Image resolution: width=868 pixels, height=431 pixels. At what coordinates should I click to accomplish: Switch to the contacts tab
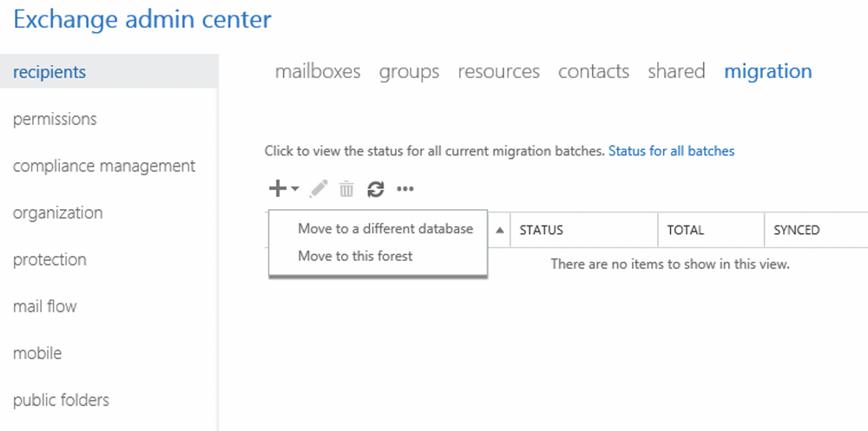[x=594, y=71]
